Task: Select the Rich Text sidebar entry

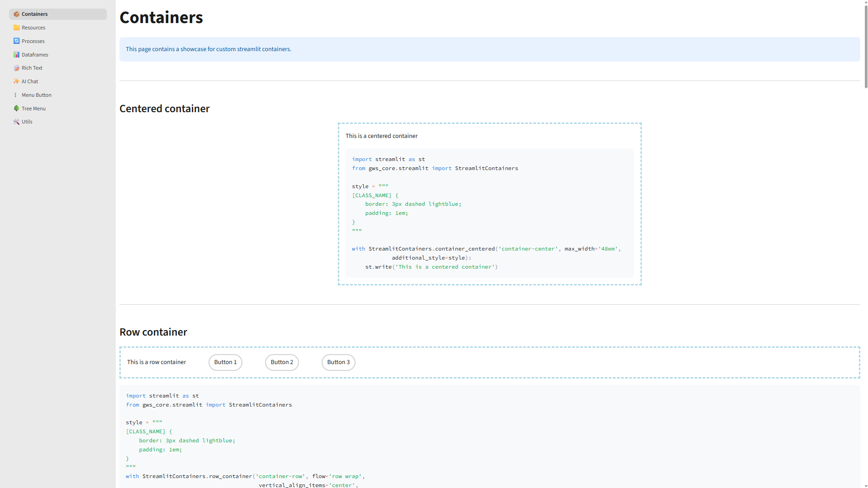Action: [x=32, y=68]
